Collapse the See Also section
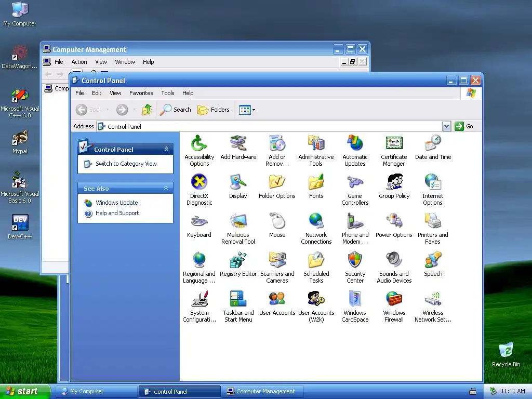Image resolution: width=532 pixels, height=399 pixels. [166, 188]
